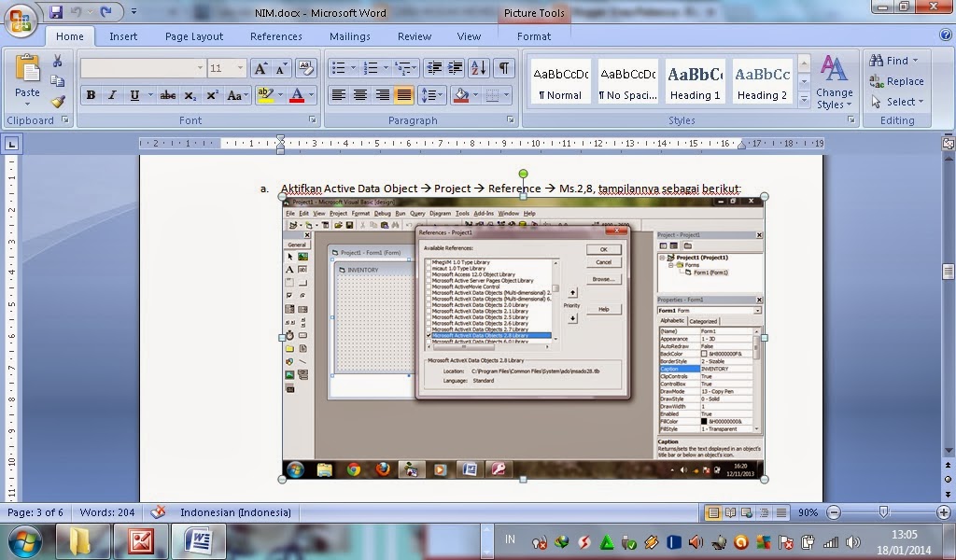The width and height of the screenshot is (956, 560).
Task: Save document via Quick Access toolbar
Action: point(56,11)
